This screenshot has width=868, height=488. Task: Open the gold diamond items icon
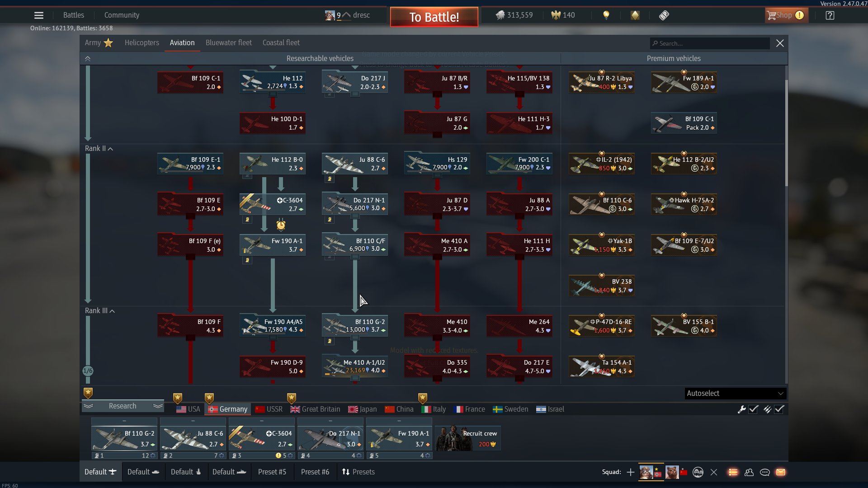(635, 15)
